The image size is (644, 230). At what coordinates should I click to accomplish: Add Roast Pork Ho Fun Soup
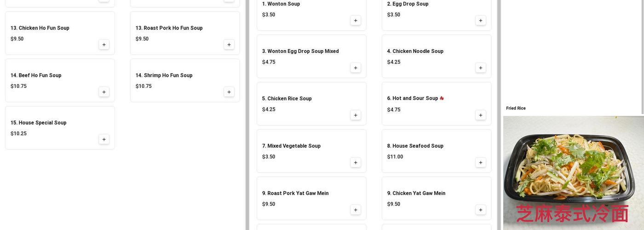click(x=229, y=45)
